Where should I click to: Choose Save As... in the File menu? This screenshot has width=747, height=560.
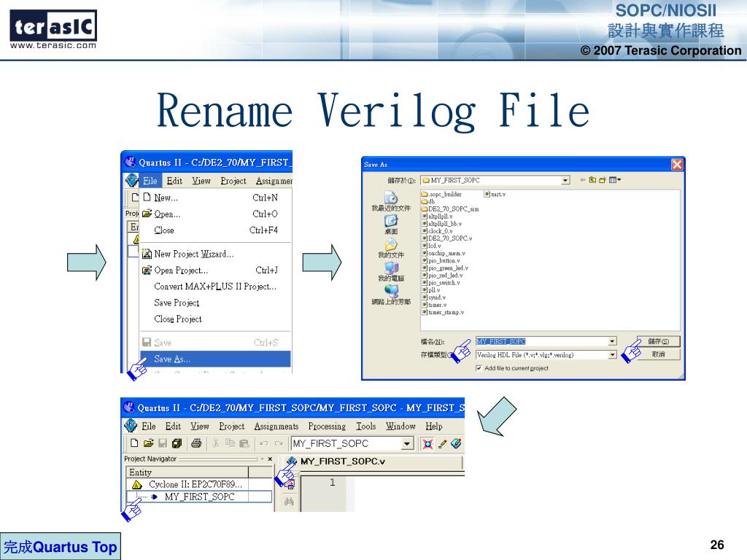tap(215, 359)
